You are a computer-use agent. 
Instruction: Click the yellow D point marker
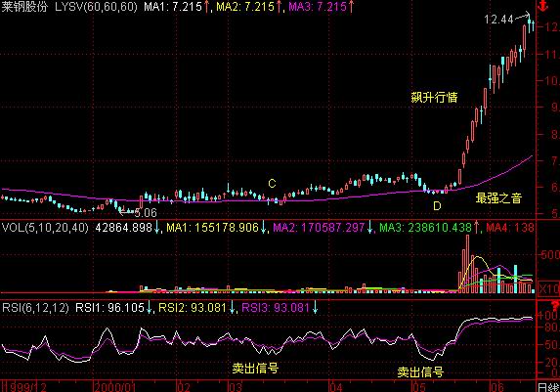[437, 206]
